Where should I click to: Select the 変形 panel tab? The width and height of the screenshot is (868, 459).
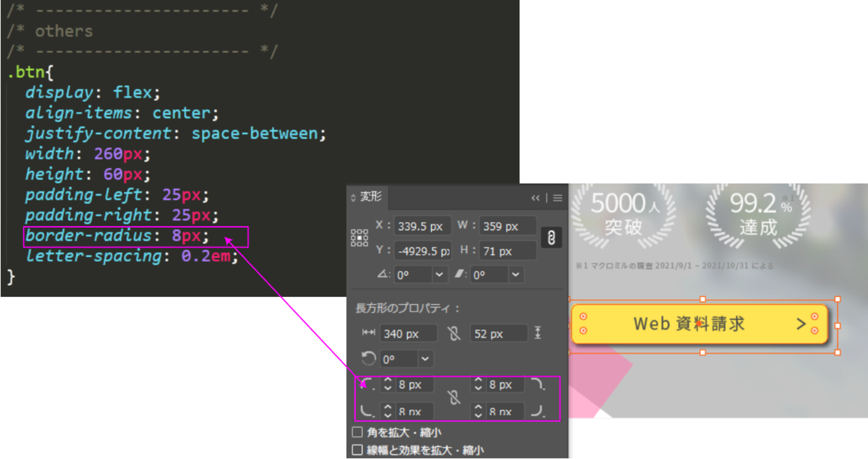[370, 197]
